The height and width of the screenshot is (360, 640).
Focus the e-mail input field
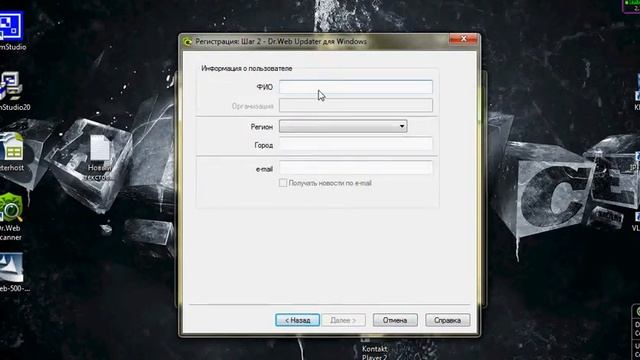(356, 168)
